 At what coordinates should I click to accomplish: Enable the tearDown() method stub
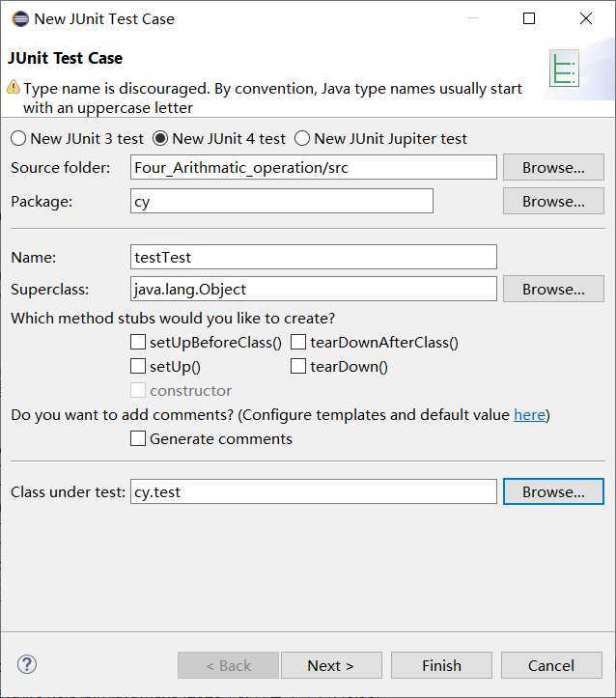[x=298, y=366]
